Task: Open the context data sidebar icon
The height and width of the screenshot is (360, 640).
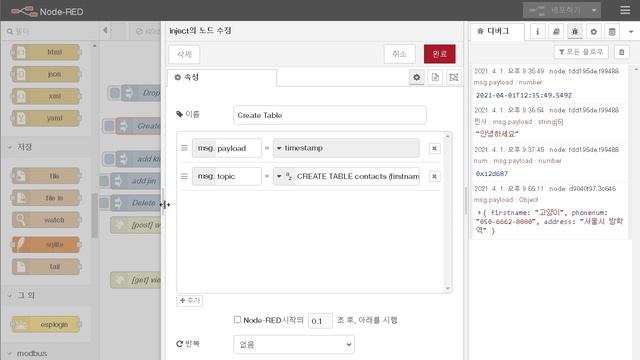Action: tap(612, 31)
